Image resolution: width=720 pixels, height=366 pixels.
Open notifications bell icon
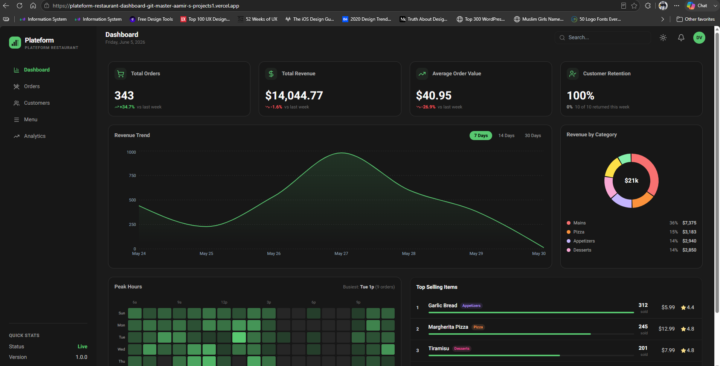[x=681, y=38]
